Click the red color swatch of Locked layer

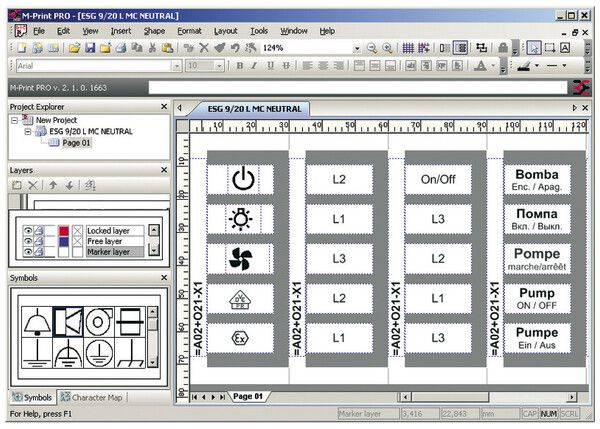[x=64, y=231]
